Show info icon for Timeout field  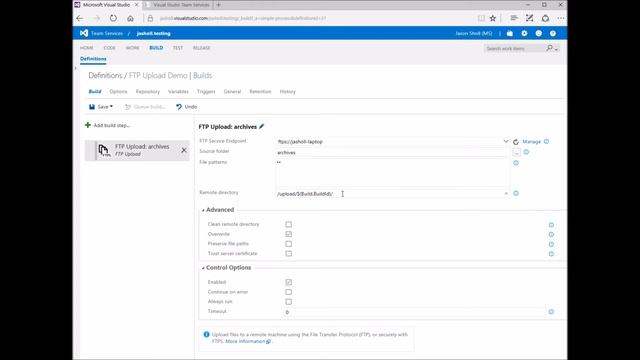tap(551, 311)
